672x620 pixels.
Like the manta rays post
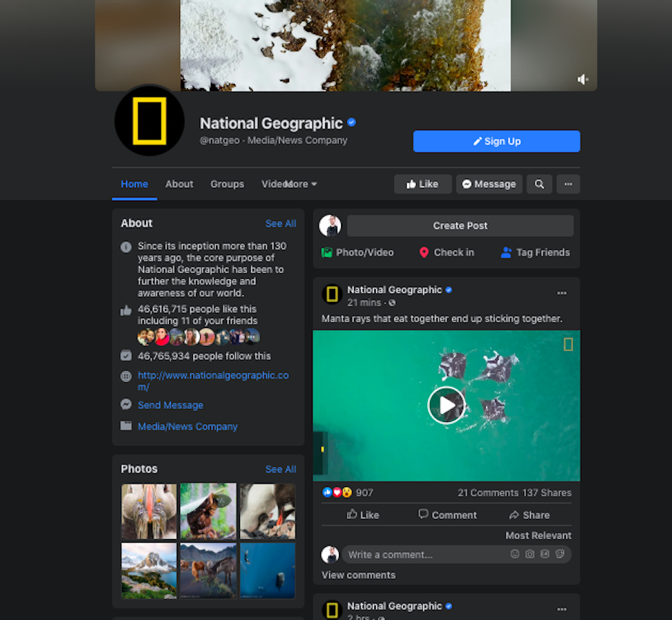click(x=363, y=514)
